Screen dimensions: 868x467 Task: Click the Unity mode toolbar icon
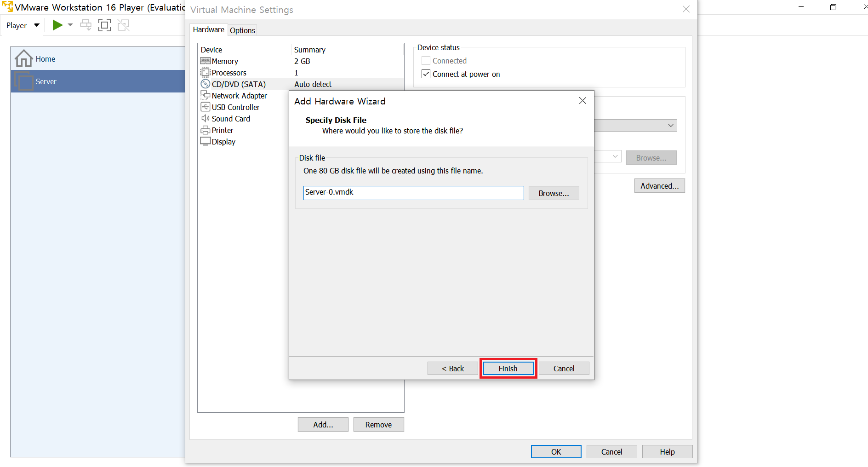pyautogui.click(x=124, y=25)
